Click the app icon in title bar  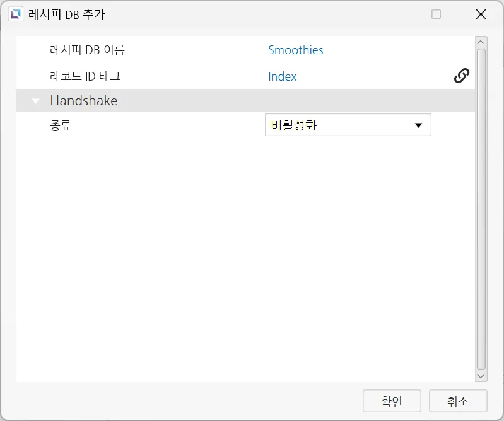pos(16,14)
